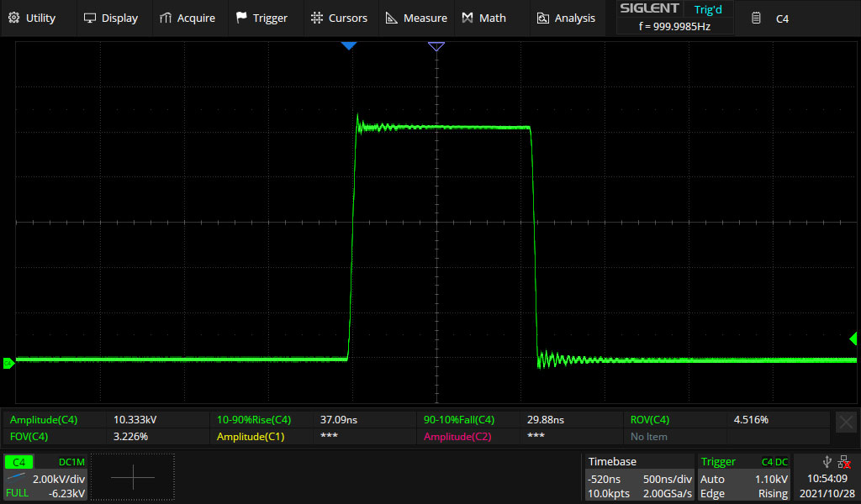Click the FOV(C4) measurement label

pos(29,437)
